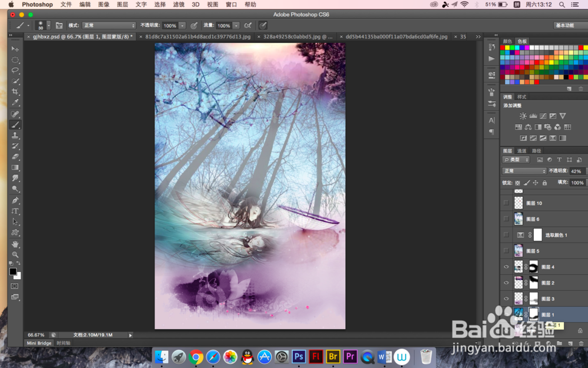Image resolution: width=588 pixels, height=368 pixels.
Task: Toggle pressure for opacity
Action: coord(194,25)
